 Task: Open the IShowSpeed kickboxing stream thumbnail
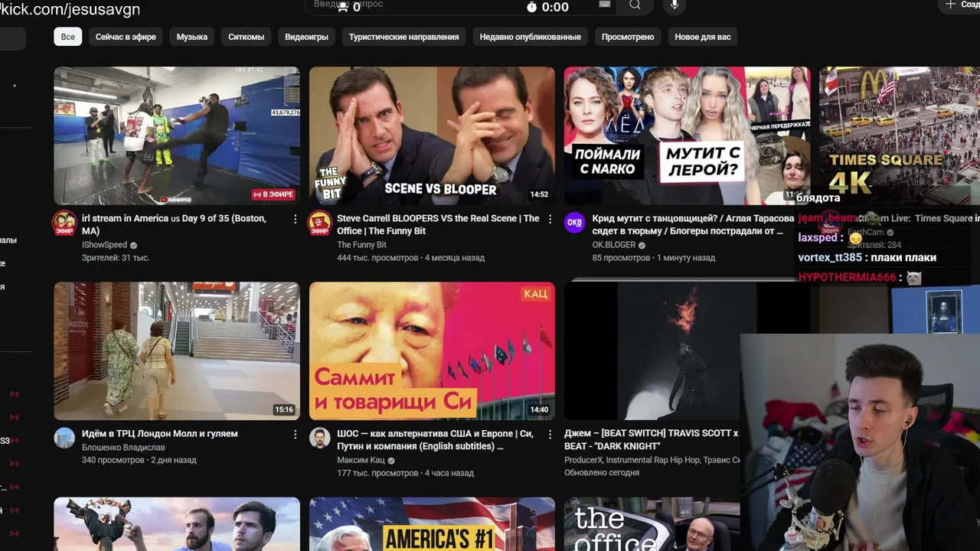177,135
